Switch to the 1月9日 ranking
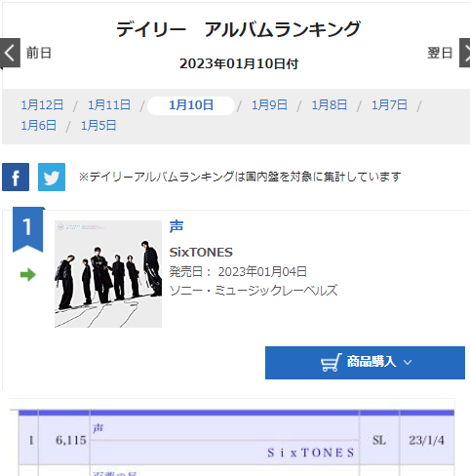Viewport: 470px width, 476px height. tap(269, 105)
